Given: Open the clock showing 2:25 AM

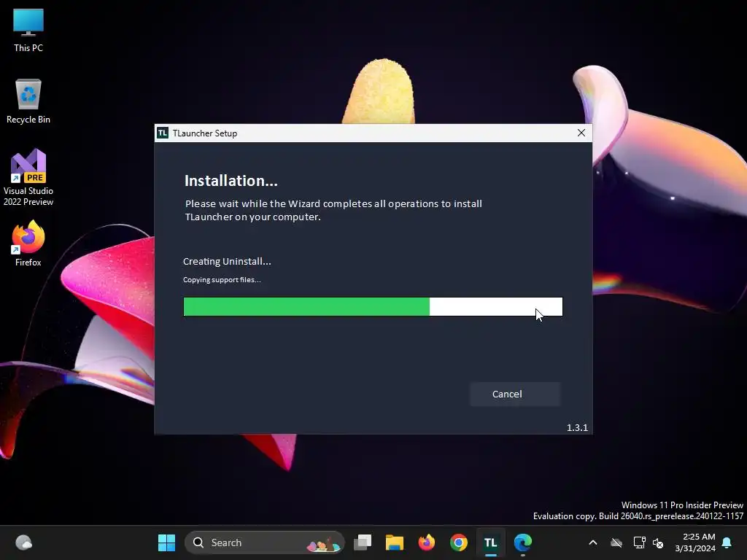Looking at the screenshot, I should coord(695,542).
